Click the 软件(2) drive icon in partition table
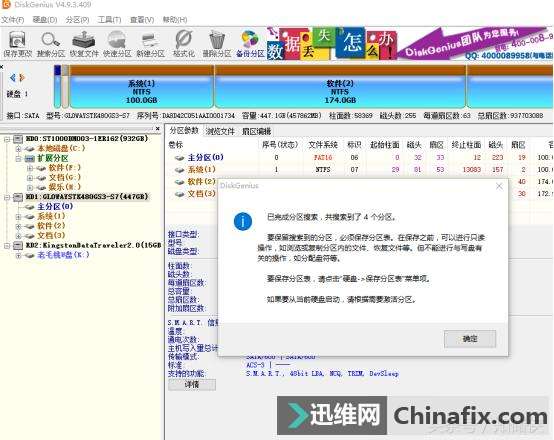This screenshot has width=554, height=440. 179,182
